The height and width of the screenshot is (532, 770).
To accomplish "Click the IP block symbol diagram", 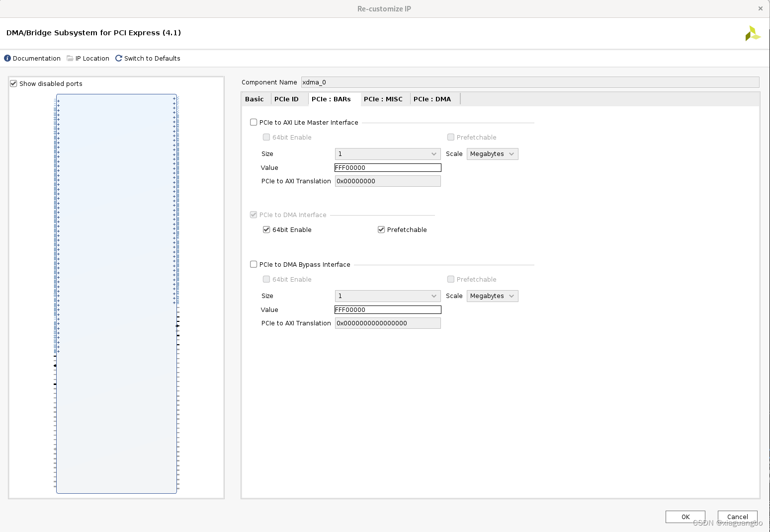I will click(x=116, y=294).
